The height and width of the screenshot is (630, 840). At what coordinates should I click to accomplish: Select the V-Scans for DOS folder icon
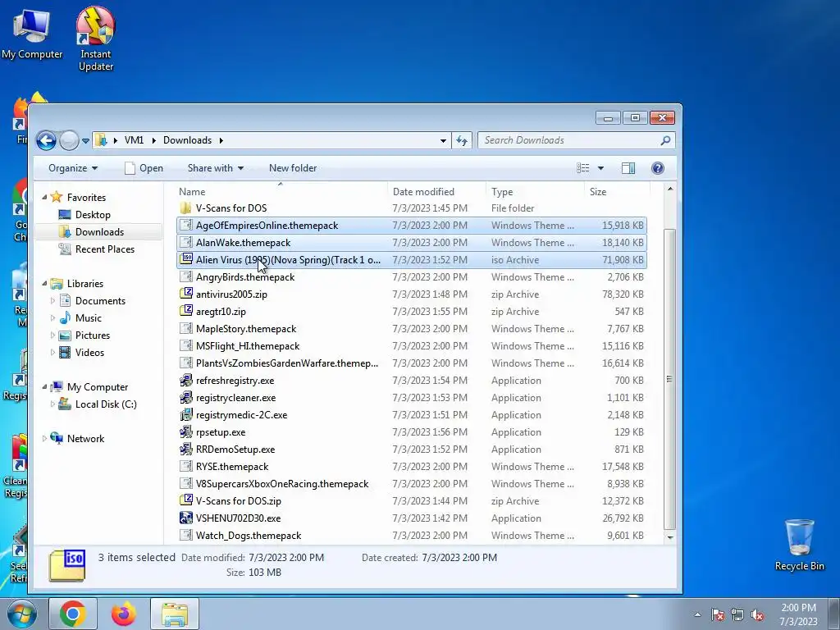186,208
